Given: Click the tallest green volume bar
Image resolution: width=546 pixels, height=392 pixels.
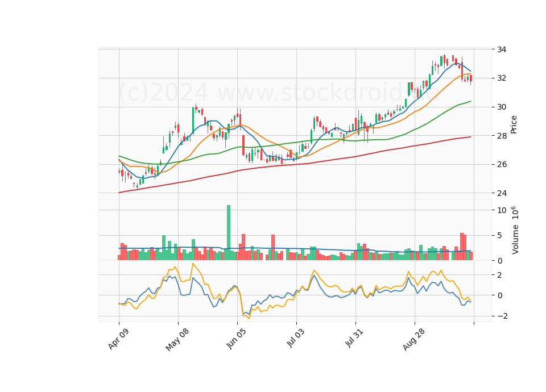Looking at the screenshot, I should [229, 233].
